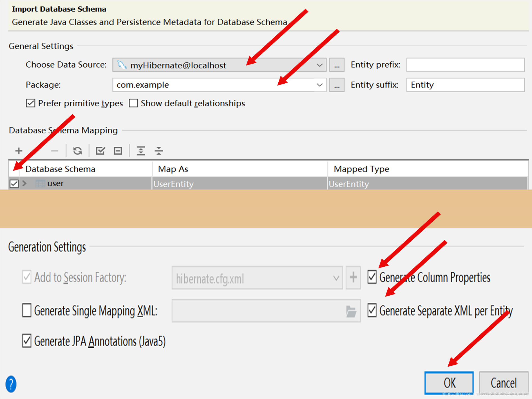Click the OK button

tap(449, 383)
